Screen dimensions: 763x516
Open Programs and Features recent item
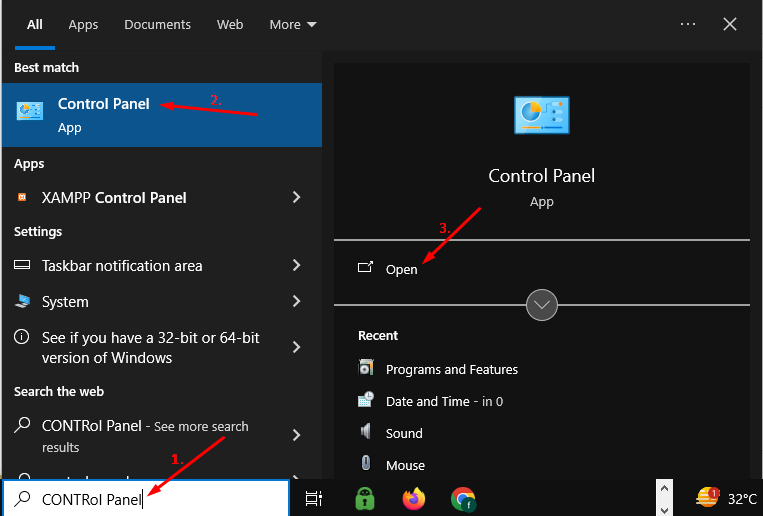tap(452, 369)
